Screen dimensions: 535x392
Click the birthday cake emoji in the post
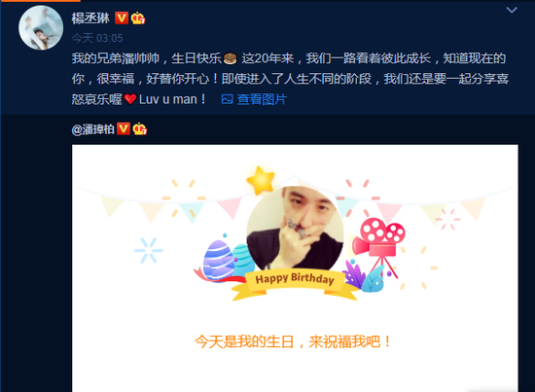click(230, 58)
